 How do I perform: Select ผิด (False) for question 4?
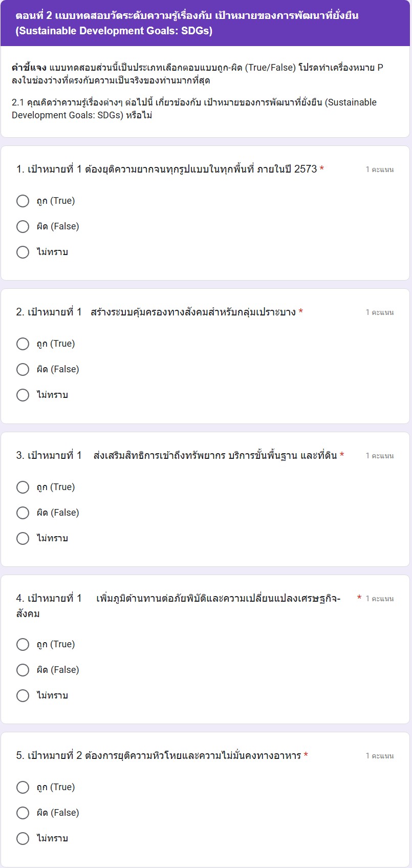23,670
